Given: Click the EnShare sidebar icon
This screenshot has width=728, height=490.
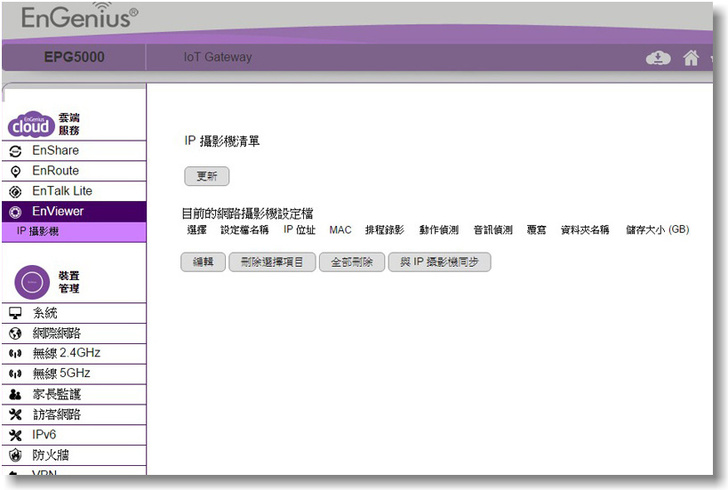Looking at the screenshot, I should pyautogui.click(x=15, y=151).
